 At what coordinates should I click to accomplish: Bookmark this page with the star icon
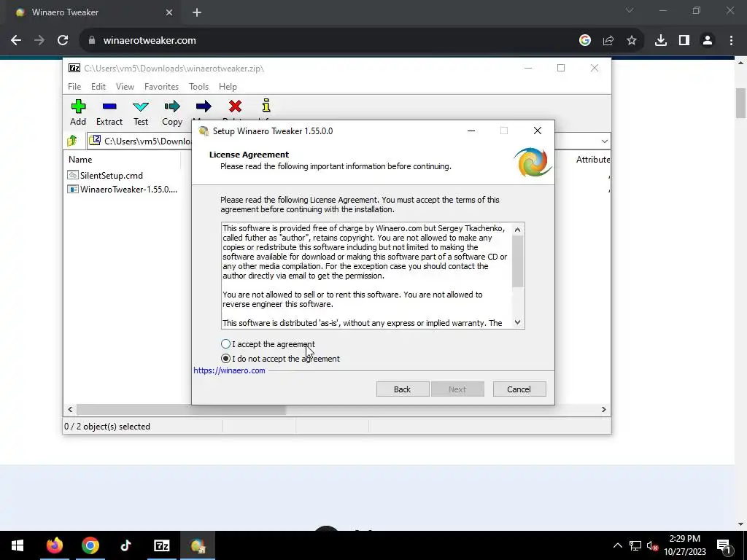pos(632,41)
